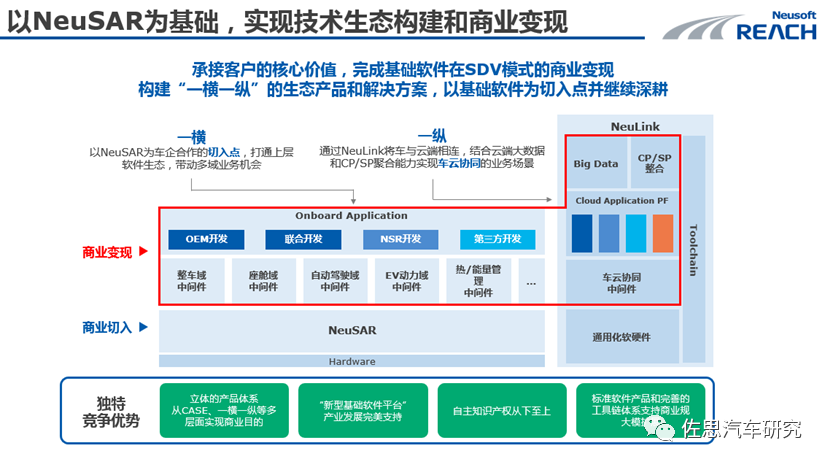Click the Big Data block
Image resolution: width=828 pixels, height=465 pixels.
596,163
